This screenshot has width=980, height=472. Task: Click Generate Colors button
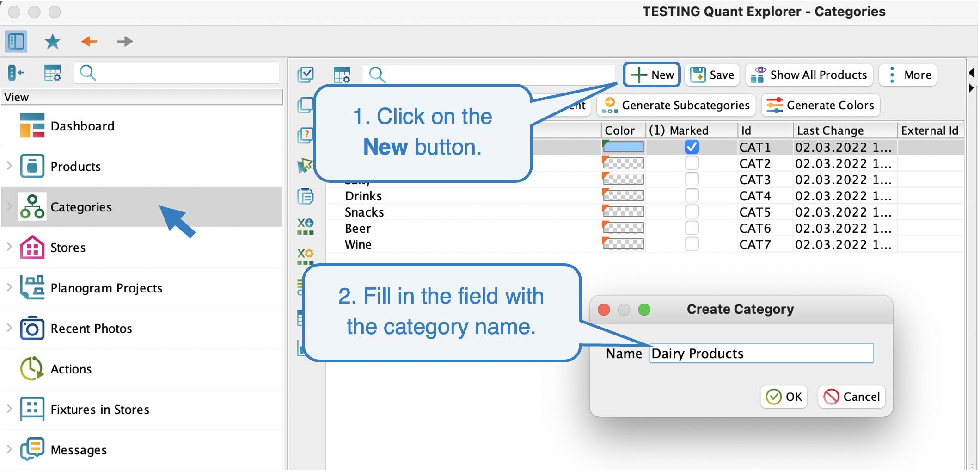tap(821, 106)
